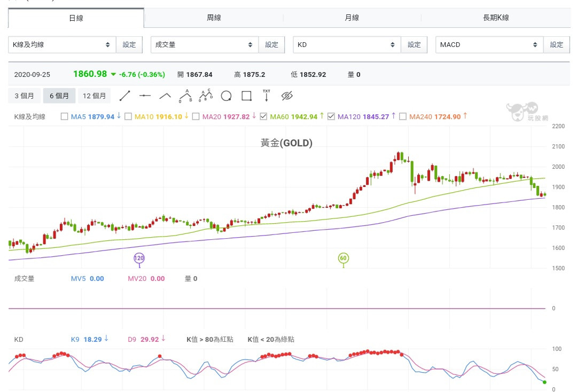Open the K線及均線 dropdown

(62, 45)
